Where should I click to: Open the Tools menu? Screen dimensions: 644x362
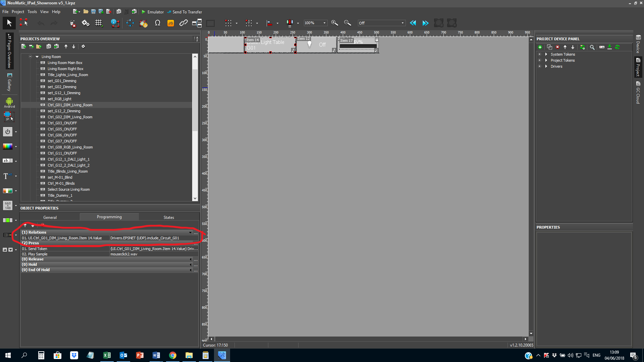(x=32, y=12)
